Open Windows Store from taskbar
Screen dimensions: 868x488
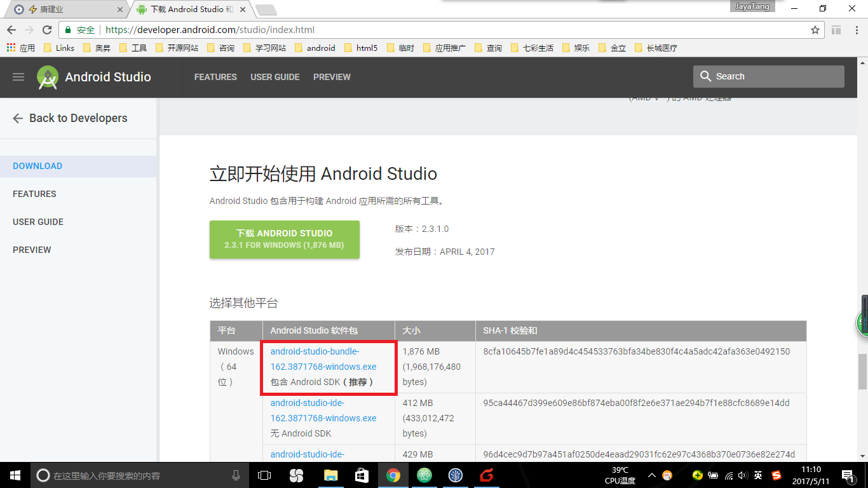[362, 475]
